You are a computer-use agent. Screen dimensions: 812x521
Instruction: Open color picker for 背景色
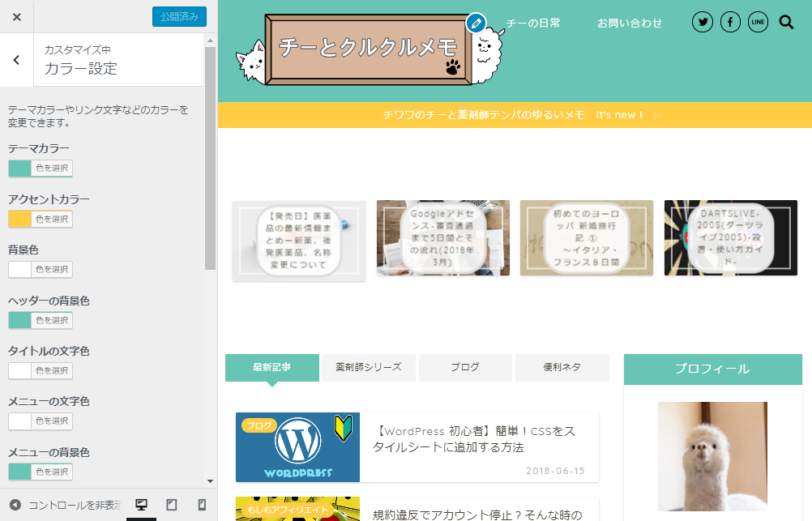[41, 269]
